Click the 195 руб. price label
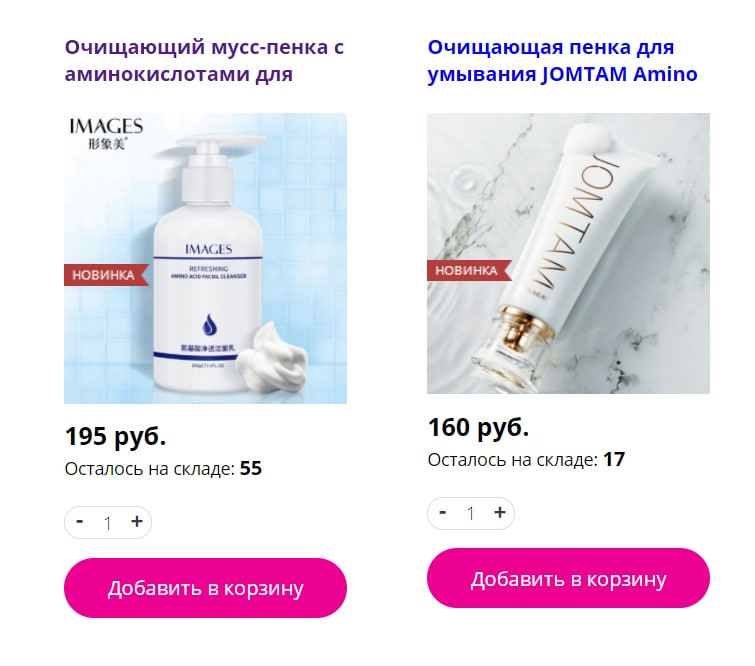The image size is (755, 666). coord(116,437)
